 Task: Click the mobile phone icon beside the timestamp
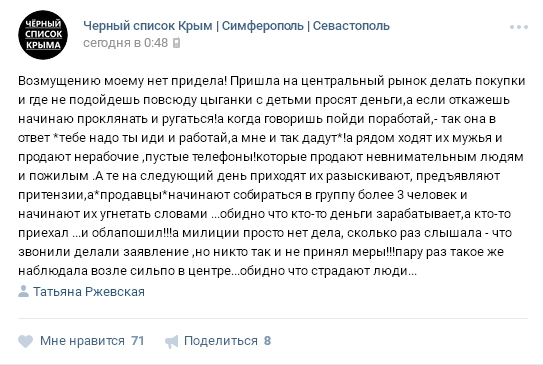click(177, 43)
